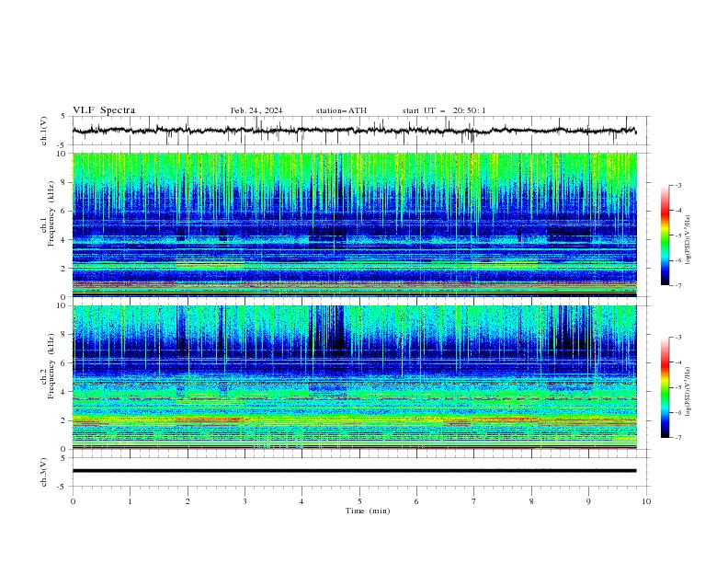Image resolution: width=728 pixels, height=563 pixels.
Task: Click the time axis tick label '2'
Action: tap(188, 501)
